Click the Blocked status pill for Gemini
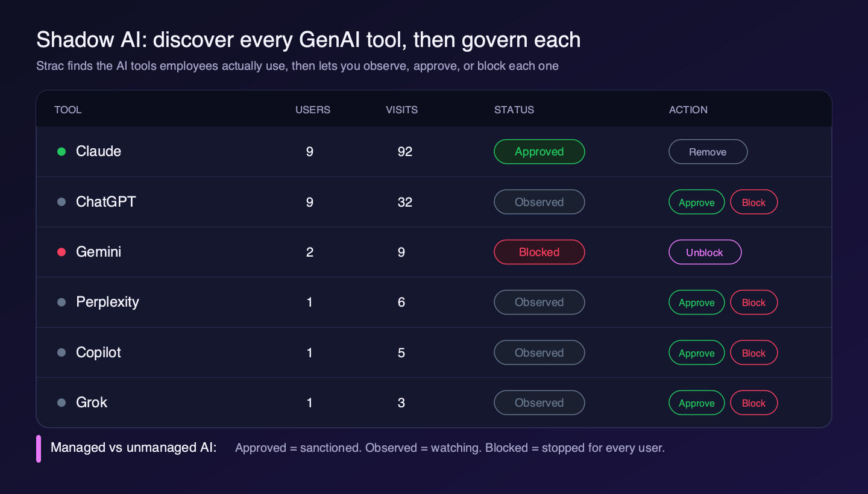 coord(539,252)
